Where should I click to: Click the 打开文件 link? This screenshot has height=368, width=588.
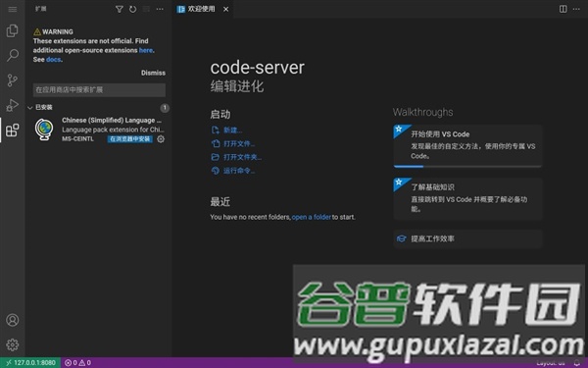point(239,144)
